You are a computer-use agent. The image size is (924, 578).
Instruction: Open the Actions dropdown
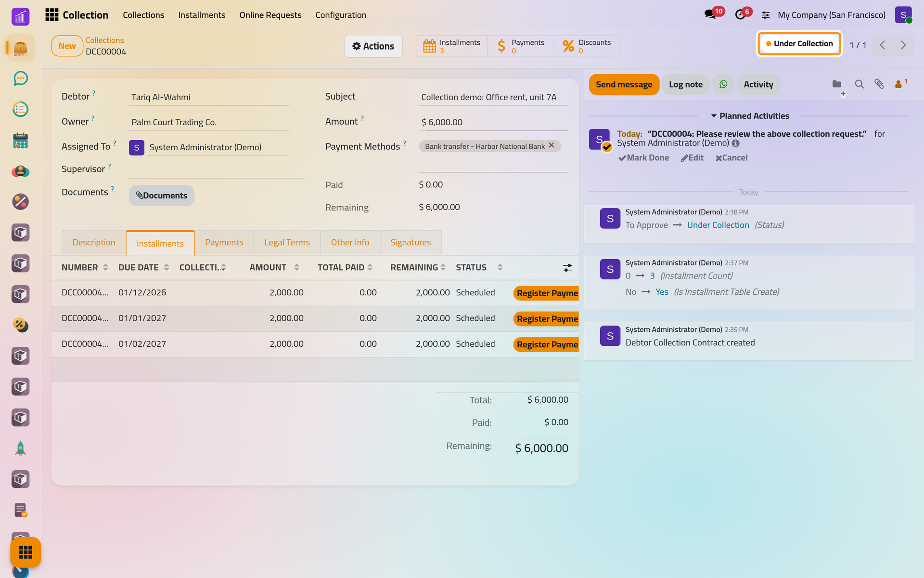[x=373, y=46]
